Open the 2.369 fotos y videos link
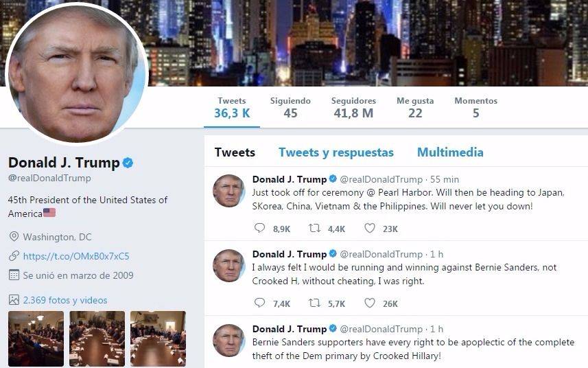The image size is (588, 368). (x=65, y=300)
